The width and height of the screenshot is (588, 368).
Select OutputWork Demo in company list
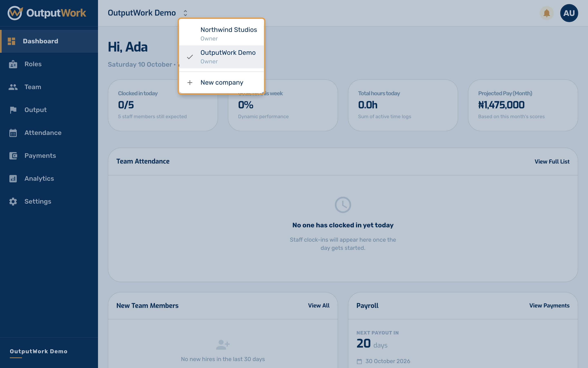pos(221,57)
